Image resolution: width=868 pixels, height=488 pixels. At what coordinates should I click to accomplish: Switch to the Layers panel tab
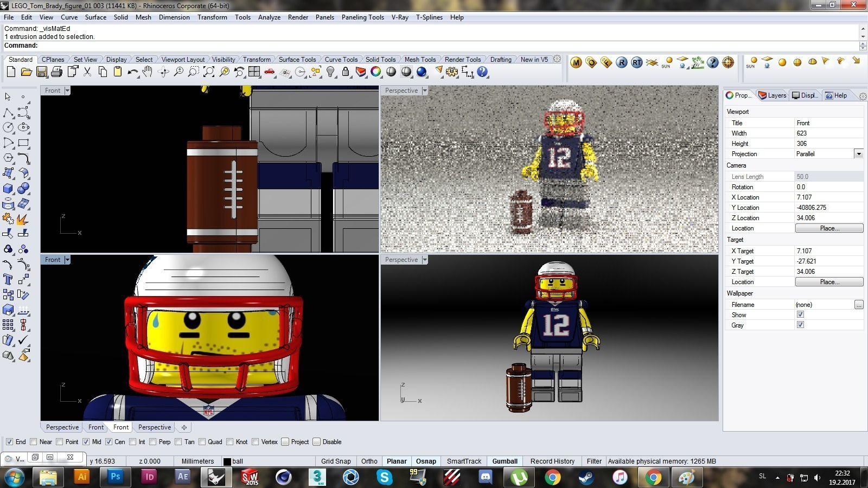point(773,95)
